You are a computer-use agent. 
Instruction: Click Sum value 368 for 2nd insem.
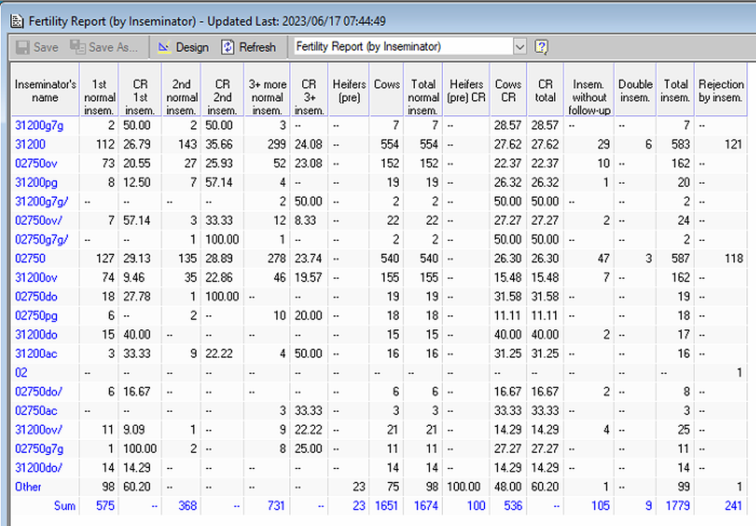tap(187, 506)
